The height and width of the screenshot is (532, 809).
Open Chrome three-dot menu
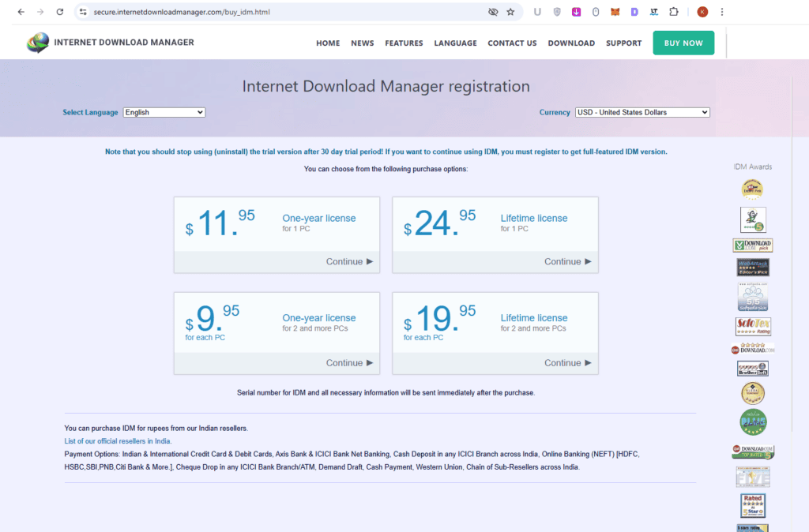(722, 12)
